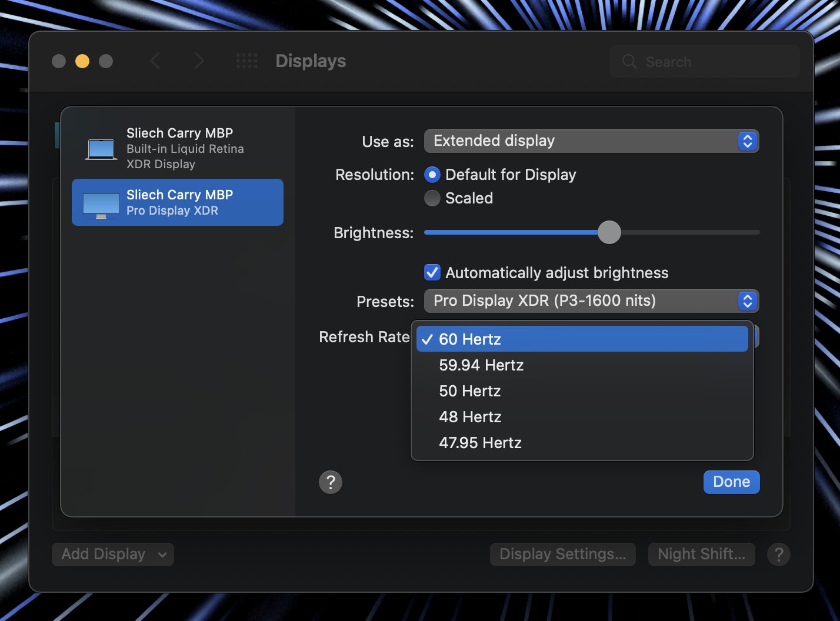Viewport: 840px width, 621px height.
Task: Select the built-in MacBook display icon in sidebar
Action: point(101,149)
